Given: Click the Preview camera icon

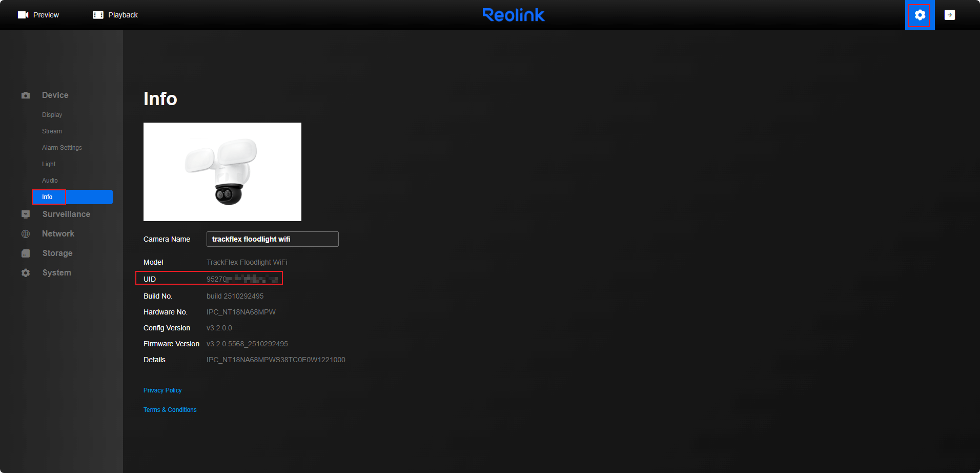Looking at the screenshot, I should [23, 14].
